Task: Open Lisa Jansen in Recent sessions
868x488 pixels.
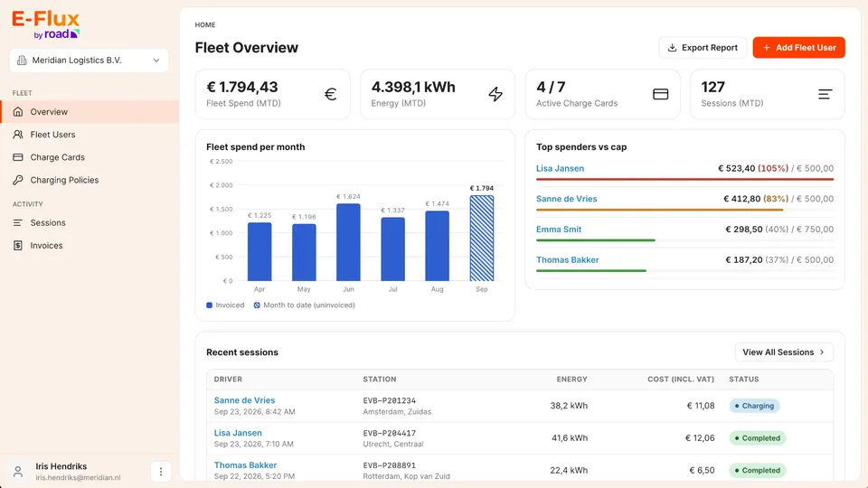Action: [x=238, y=433]
